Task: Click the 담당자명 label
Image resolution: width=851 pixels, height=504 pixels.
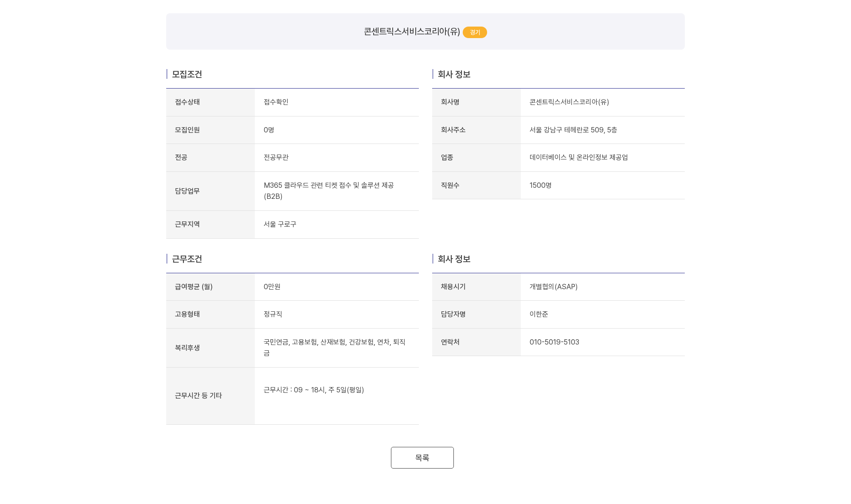Action: click(453, 314)
